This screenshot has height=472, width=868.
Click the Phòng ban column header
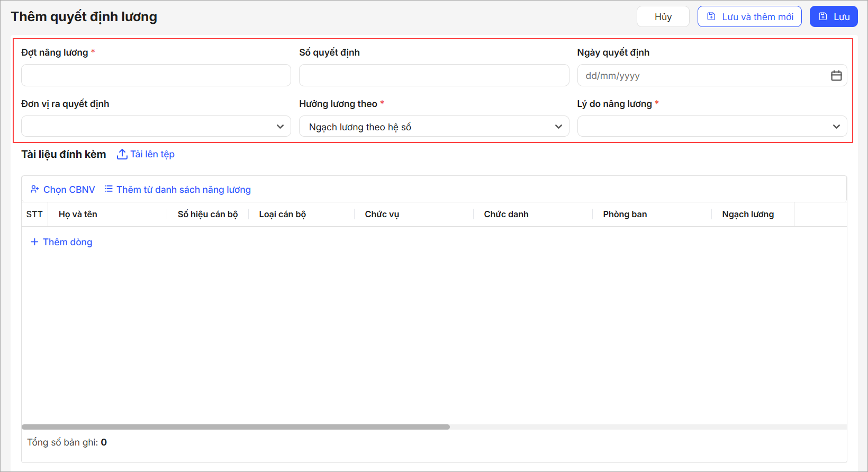point(625,214)
